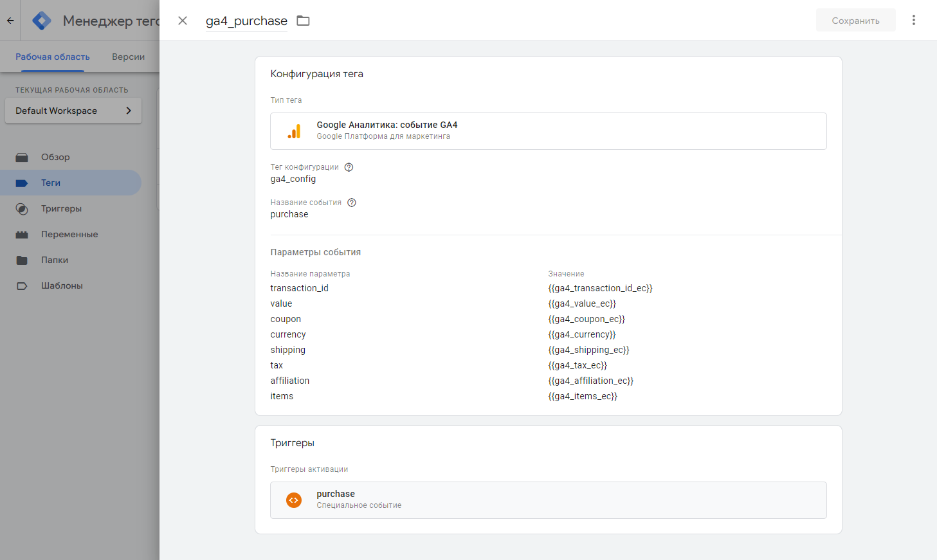The height and width of the screenshot is (560, 937).
Task: Click the Параметры события heading
Action: pos(316,252)
